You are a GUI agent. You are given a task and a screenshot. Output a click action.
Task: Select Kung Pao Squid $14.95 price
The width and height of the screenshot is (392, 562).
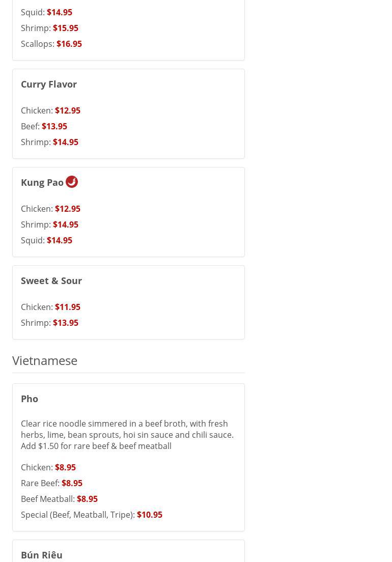60,240
